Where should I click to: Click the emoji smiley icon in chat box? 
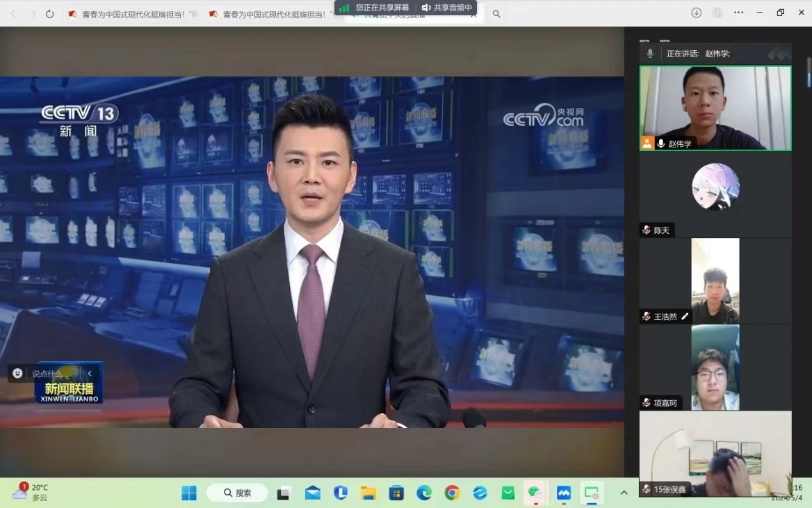[17, 373]
